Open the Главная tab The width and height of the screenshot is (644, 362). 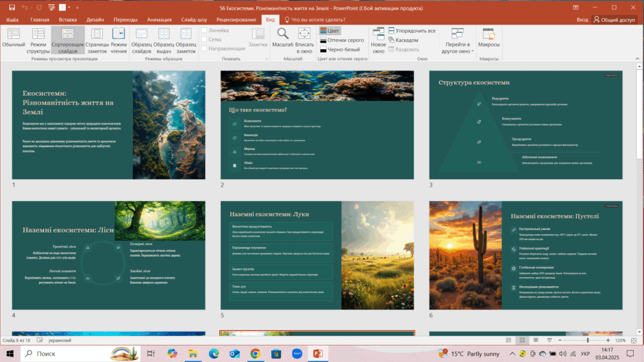[x=40, y=20]
